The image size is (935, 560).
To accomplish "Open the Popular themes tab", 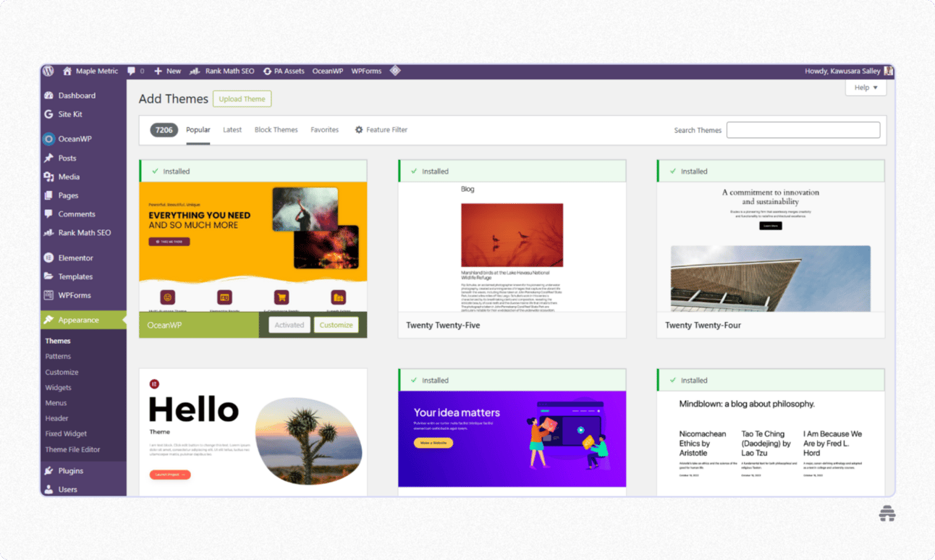I will 198,130.
